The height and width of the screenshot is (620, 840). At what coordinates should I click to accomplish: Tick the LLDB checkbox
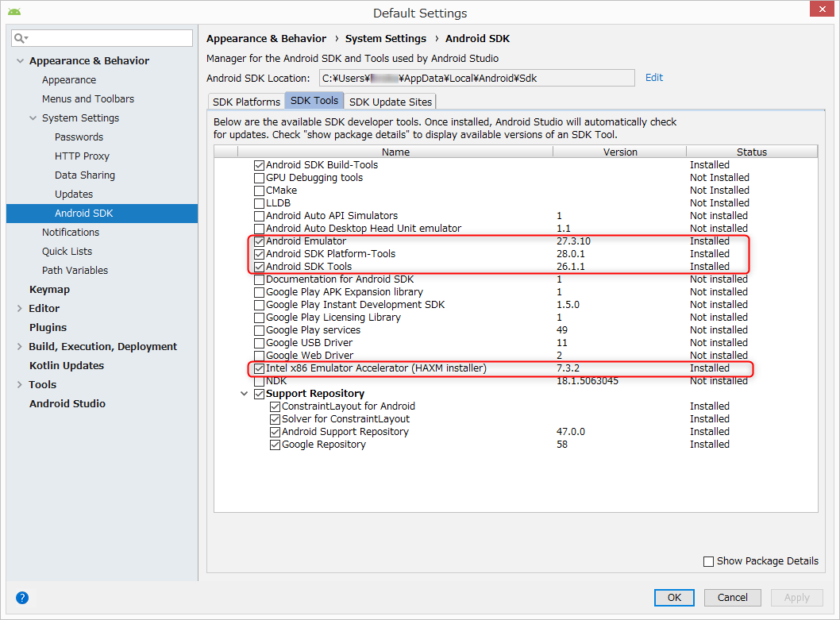[x=260, y=203]
